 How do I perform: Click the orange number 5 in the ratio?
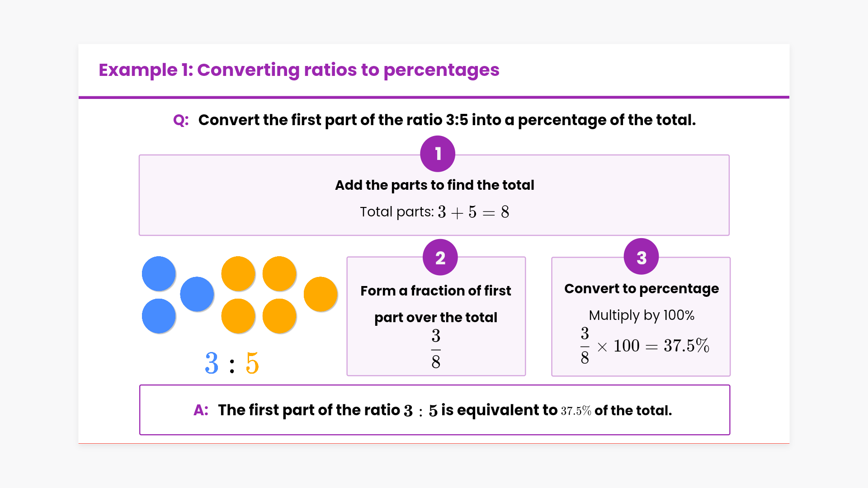click(x=252, y=363)
